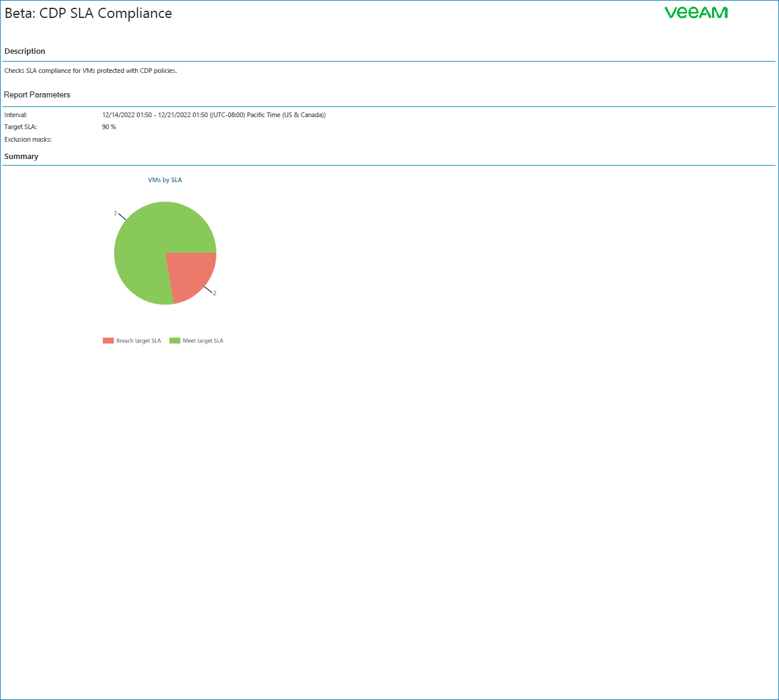This screenshot has width=779, height=700.
Task: Click the interval date range value
Action: pyautogui.click(x=214, y=115)
